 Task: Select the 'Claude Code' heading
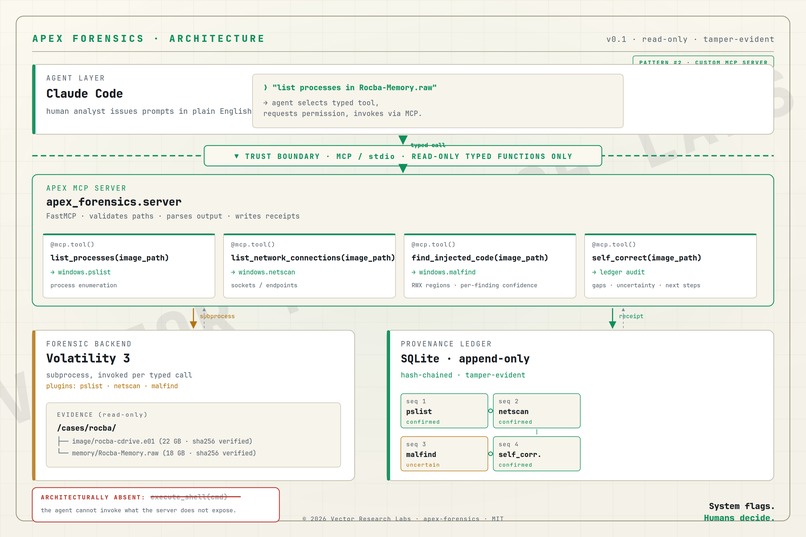pos(84,94)
